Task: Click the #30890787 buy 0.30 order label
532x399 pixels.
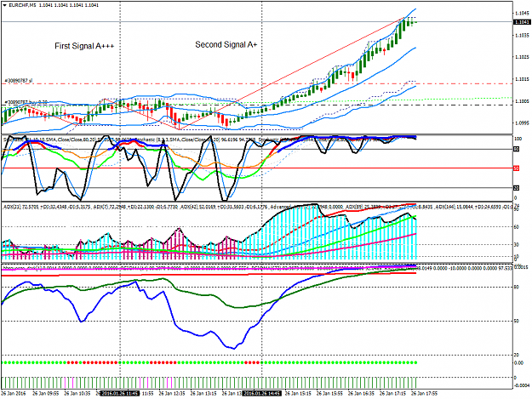Action: 26,102
